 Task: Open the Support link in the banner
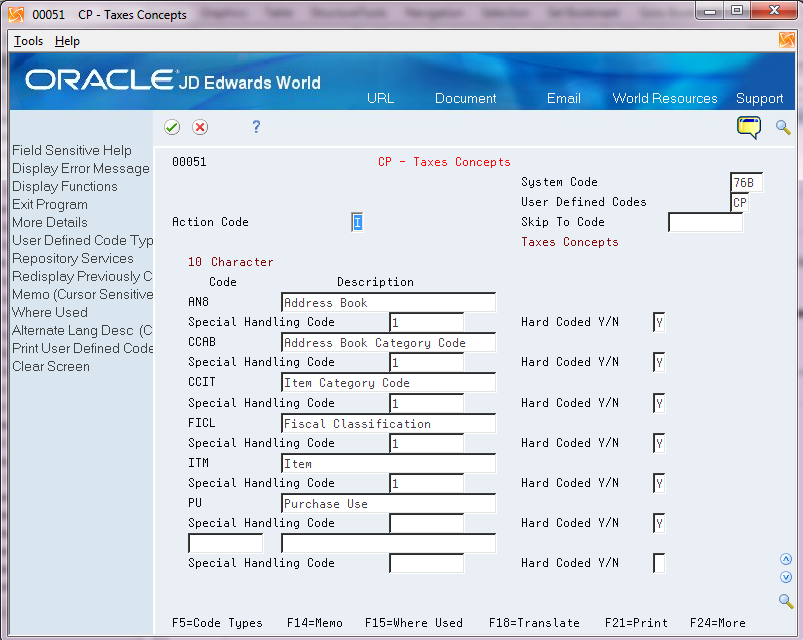tap(759, 98)
